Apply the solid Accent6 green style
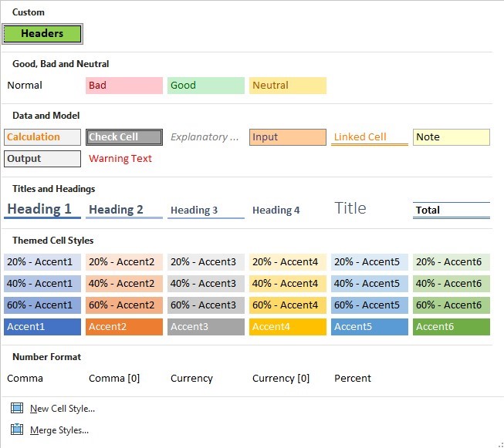 tap(451, 327)
